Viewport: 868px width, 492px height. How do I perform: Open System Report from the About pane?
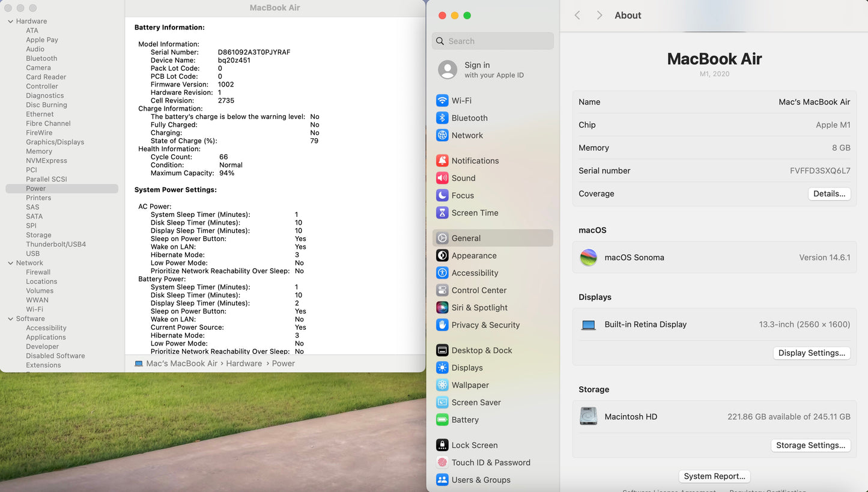(714, 476)
